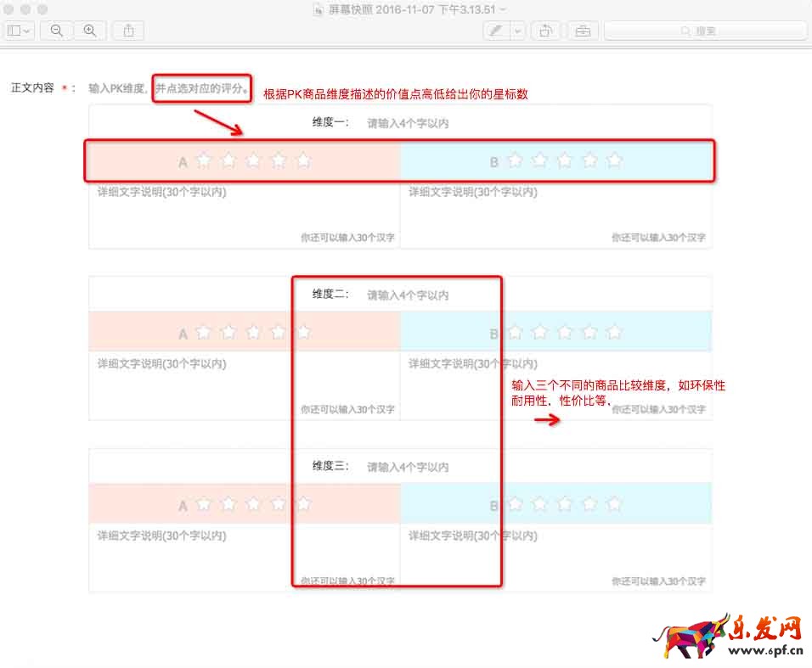The height and width of the screenshot is (668, 812).
Task: Rate product A first star in 维度一
Action: coord(203,160)
